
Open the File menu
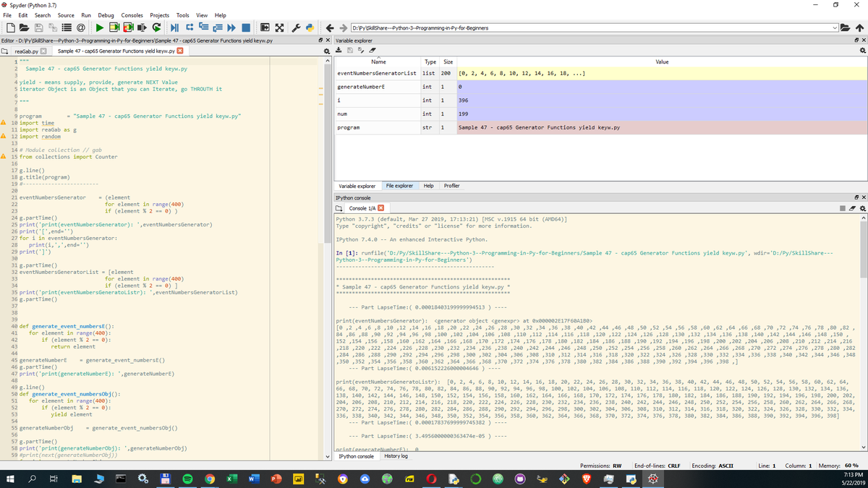point(7,15)
